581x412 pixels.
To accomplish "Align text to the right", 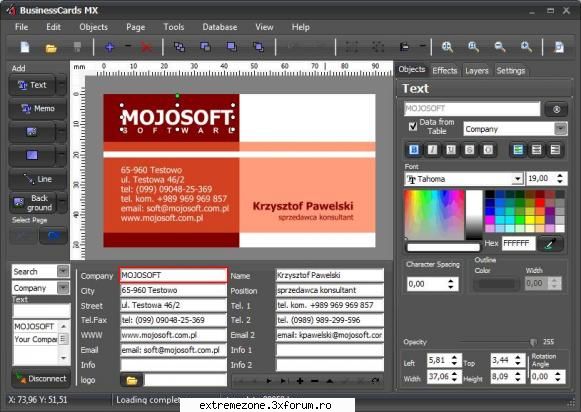I will click(555, 150).
